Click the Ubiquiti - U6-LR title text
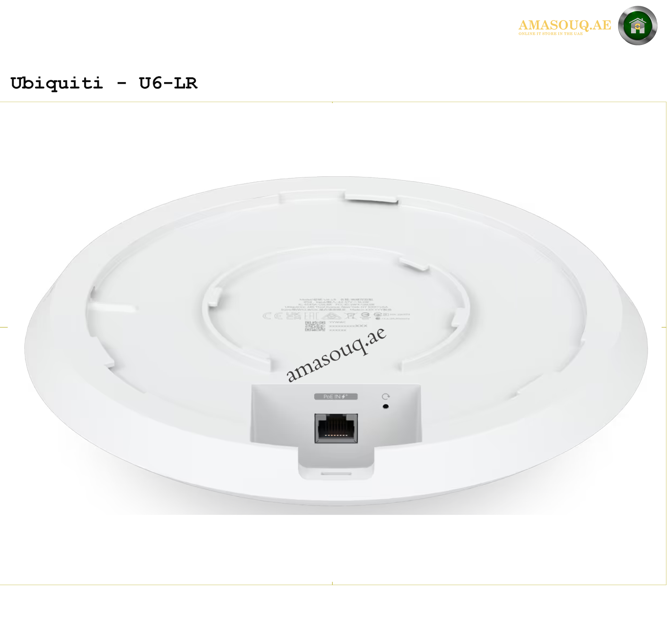The image size is (668, 644). point(104,83)
